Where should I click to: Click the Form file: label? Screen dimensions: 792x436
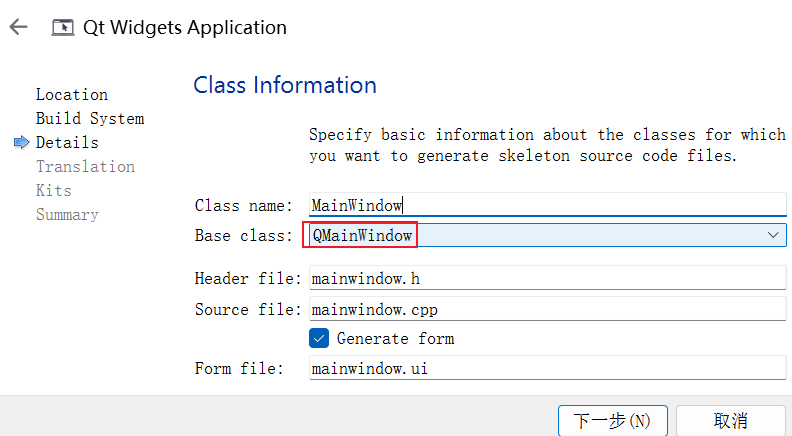[x=239, y=368]
